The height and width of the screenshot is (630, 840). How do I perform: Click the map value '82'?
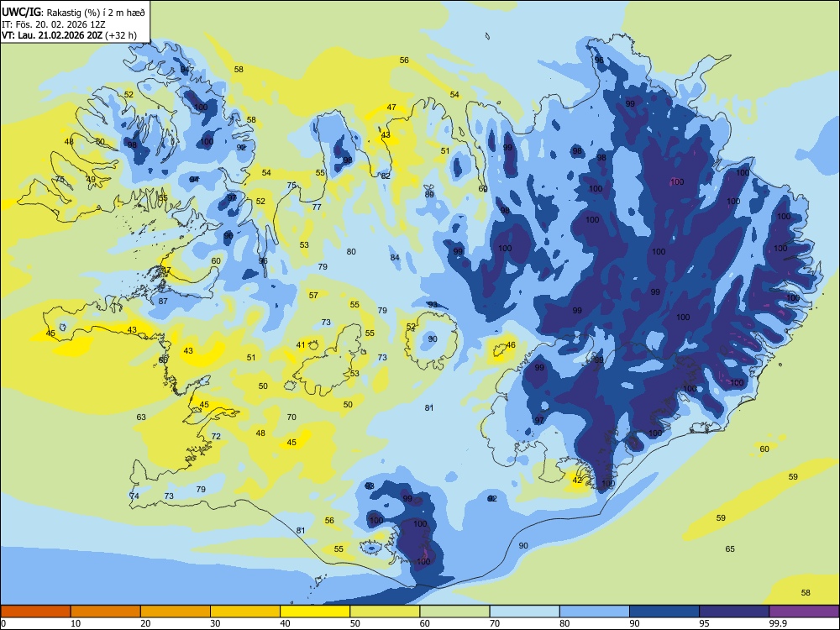[386, 176]
